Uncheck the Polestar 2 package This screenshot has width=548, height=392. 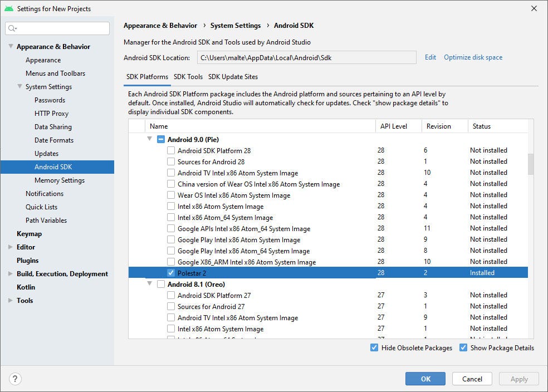[x=171, y=273]
